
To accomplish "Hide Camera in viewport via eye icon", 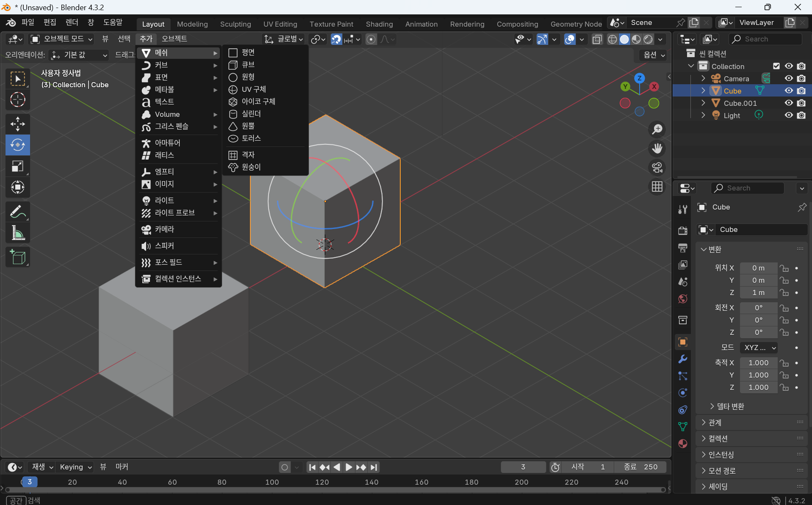I will [x=788, y=78].
